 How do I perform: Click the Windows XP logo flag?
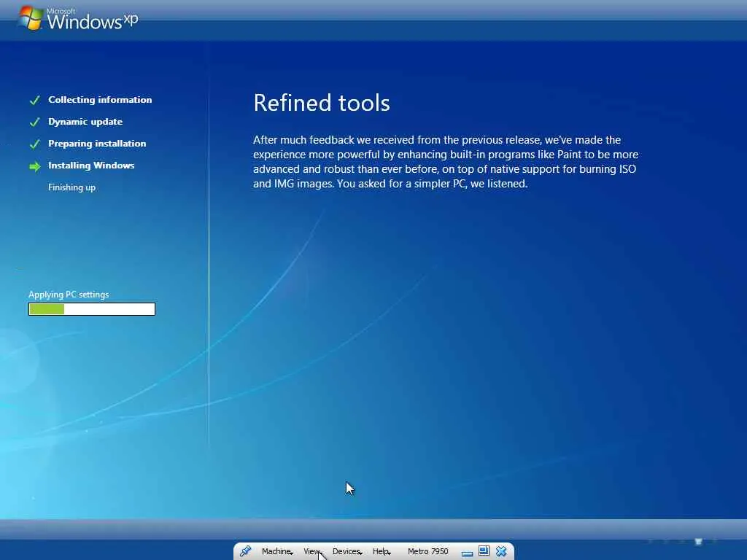[x=31, y=18]
